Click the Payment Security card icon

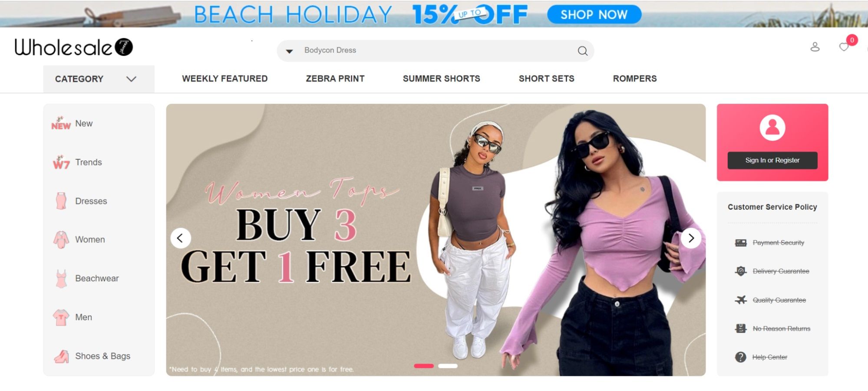pyautogui.click(x=741, y=243)
